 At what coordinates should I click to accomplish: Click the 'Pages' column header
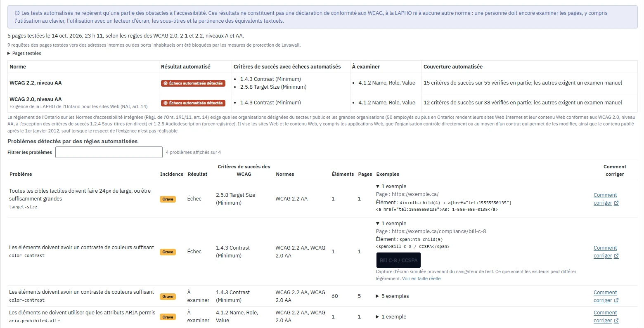[x=365, y=174]
